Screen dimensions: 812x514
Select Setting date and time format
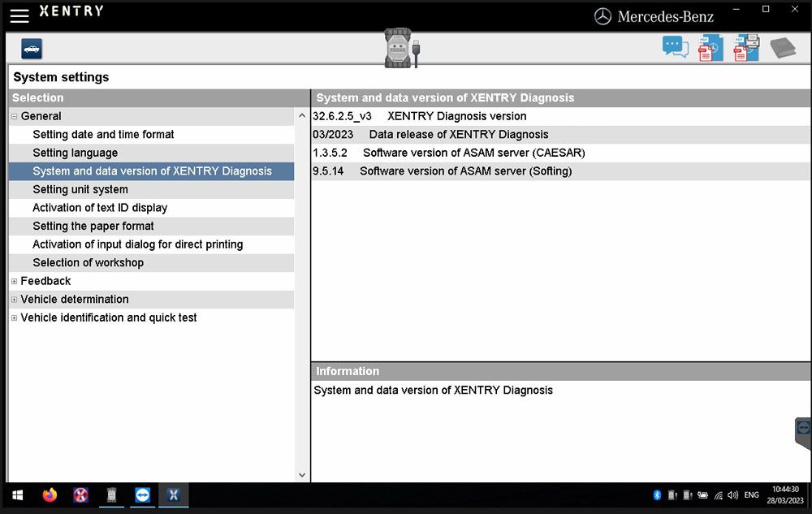point(103,135)
